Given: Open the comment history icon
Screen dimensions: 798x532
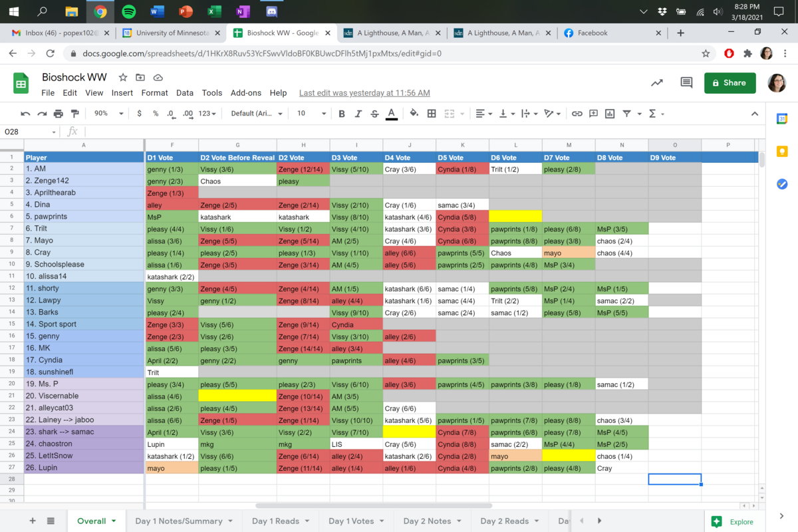Looking at the screenshot, I should pyautogui.click(x=686, y=83).
